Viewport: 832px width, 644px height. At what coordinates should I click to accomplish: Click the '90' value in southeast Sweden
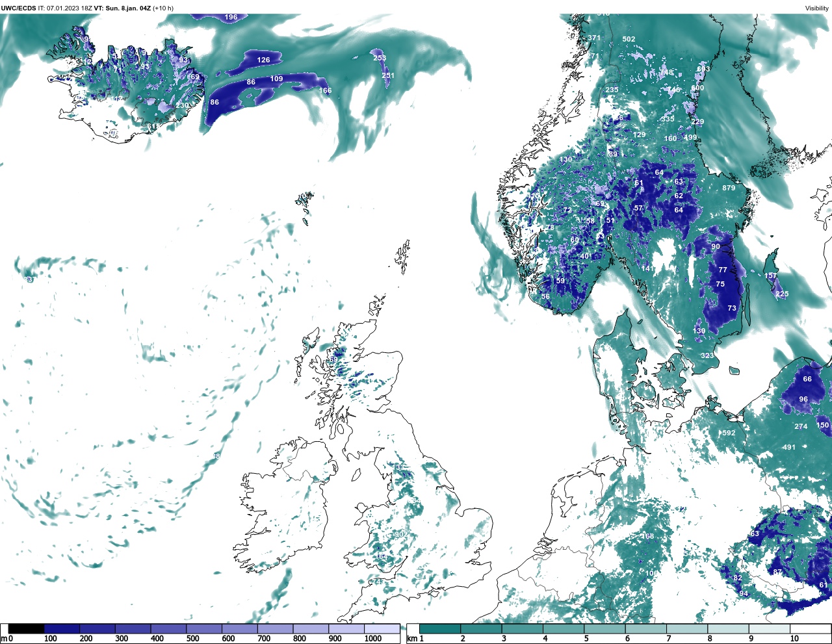tap(716, 246)
